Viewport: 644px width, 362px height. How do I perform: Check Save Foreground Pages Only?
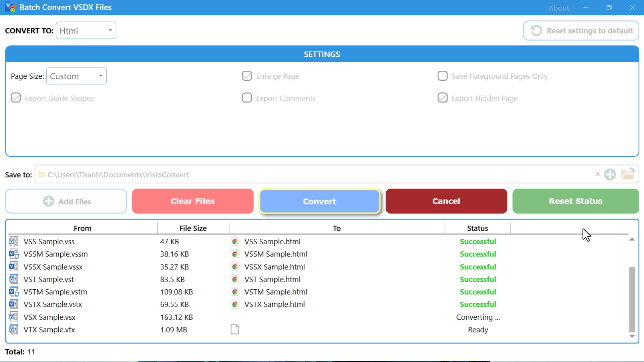pos(442,76)
